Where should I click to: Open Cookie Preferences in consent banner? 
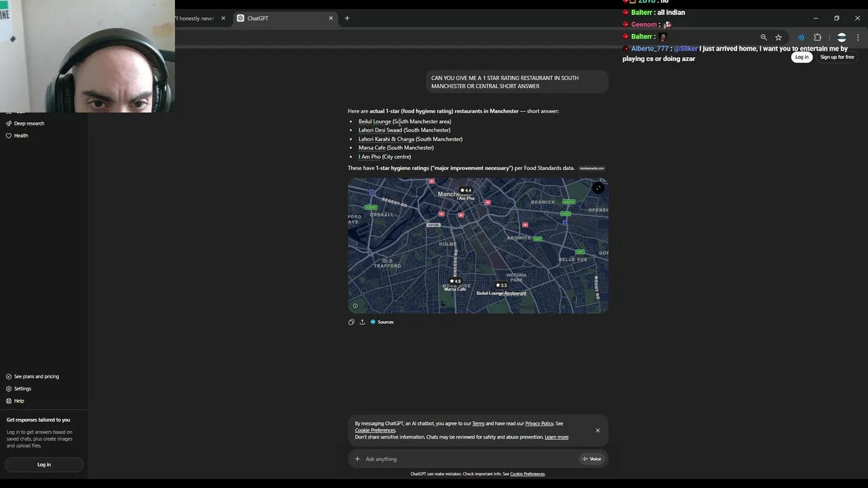[x=375, y=430]
